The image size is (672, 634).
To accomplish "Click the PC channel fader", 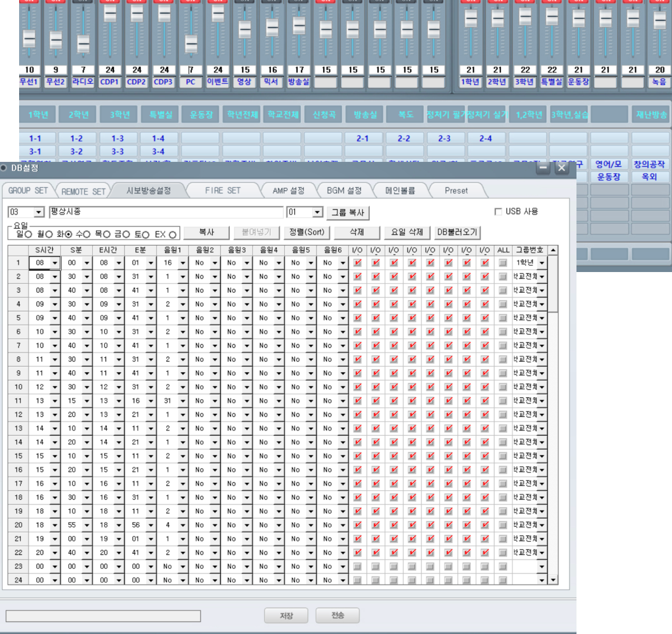I will tap(191, 44).
